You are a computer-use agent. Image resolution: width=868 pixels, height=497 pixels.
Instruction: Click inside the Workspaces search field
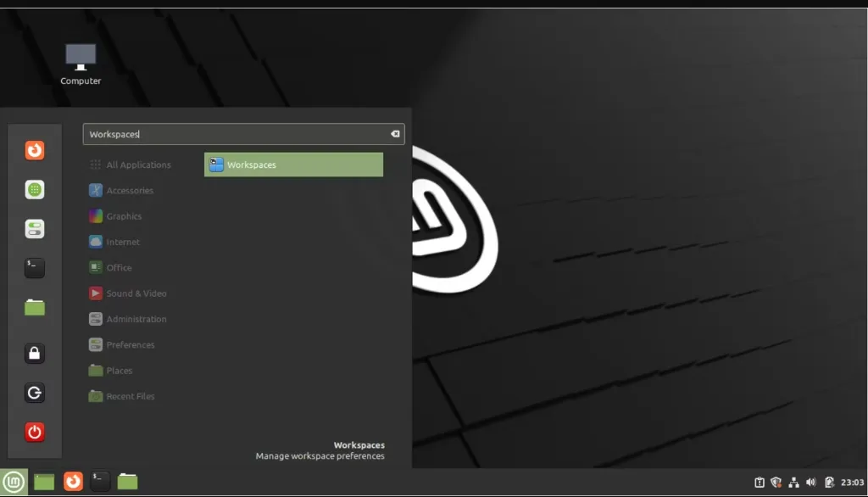(x=243, y=134)
